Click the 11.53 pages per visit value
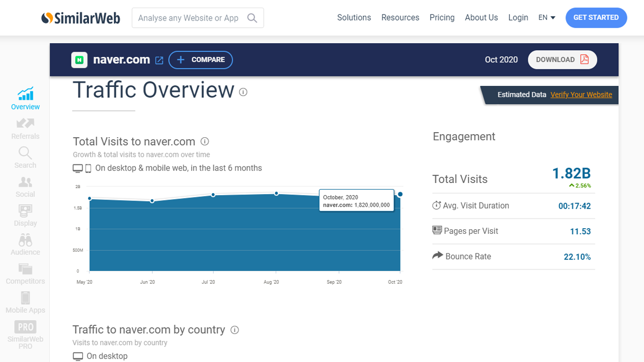The width and height of the screenshot is (644, 362). pos(580,232)
